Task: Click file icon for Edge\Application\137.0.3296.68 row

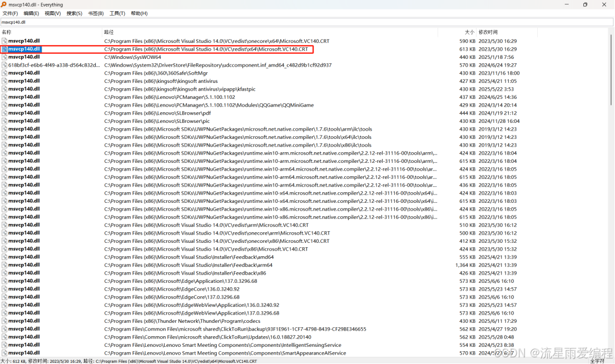Action: [4, 281]
